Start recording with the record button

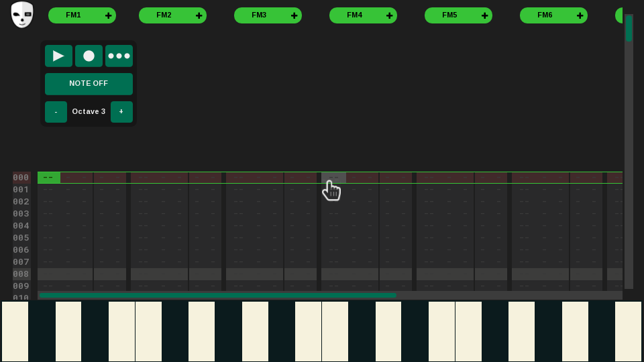point(89,56)
